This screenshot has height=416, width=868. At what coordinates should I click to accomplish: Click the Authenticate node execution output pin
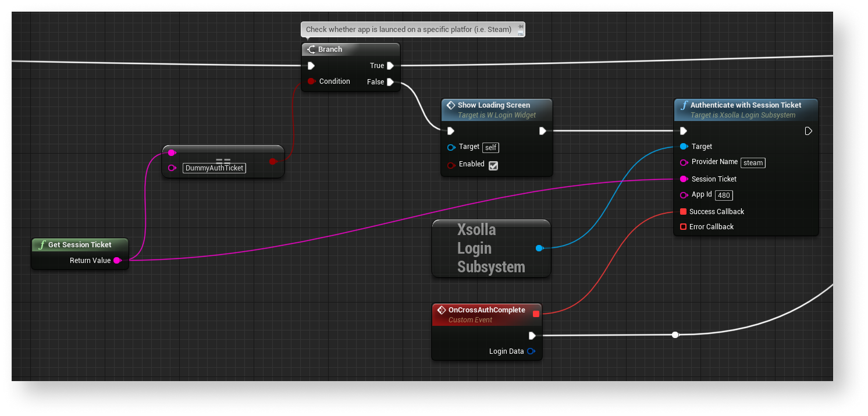(808, 131)
